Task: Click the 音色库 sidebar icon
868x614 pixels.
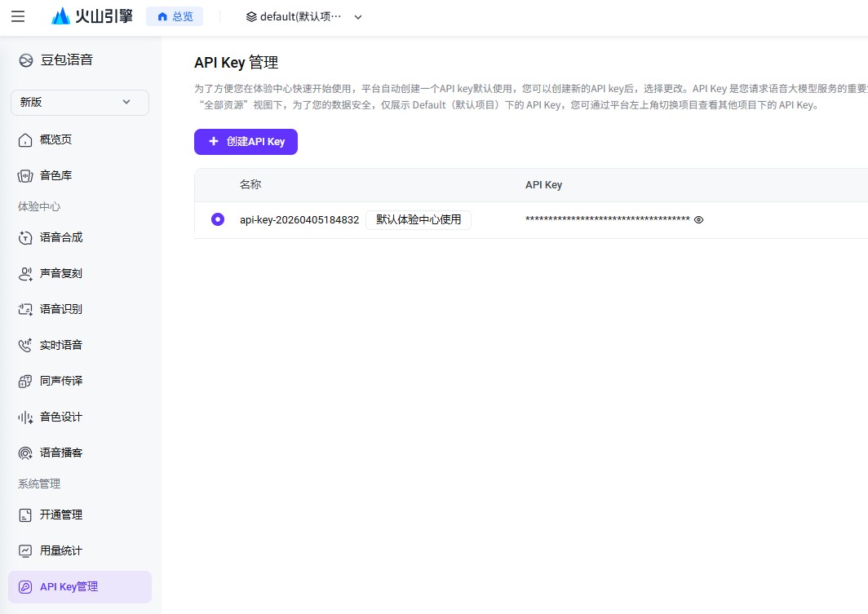Action: pos(25,175)
